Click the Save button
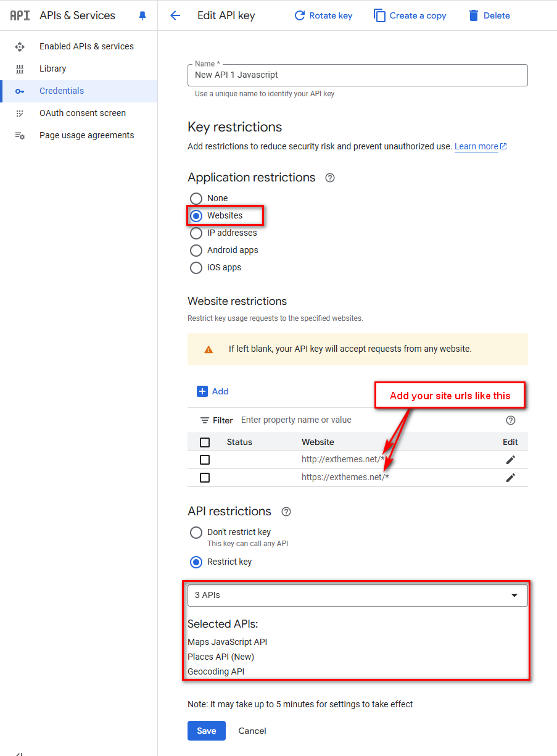Image resolution: width=557 pixels, height=756 pixels. (207, 731)
